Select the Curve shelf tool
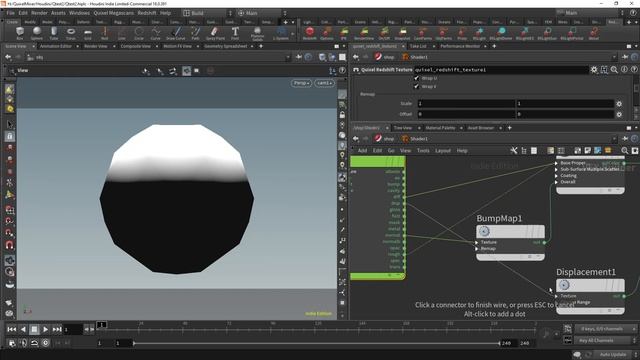This screenshot has width=640, height=360. (x=156, y=33)
